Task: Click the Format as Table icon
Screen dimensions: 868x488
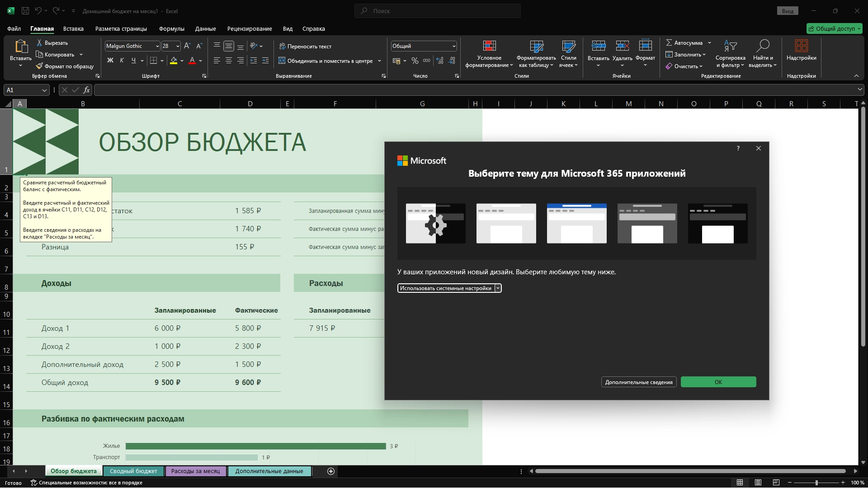Action: 536,46
